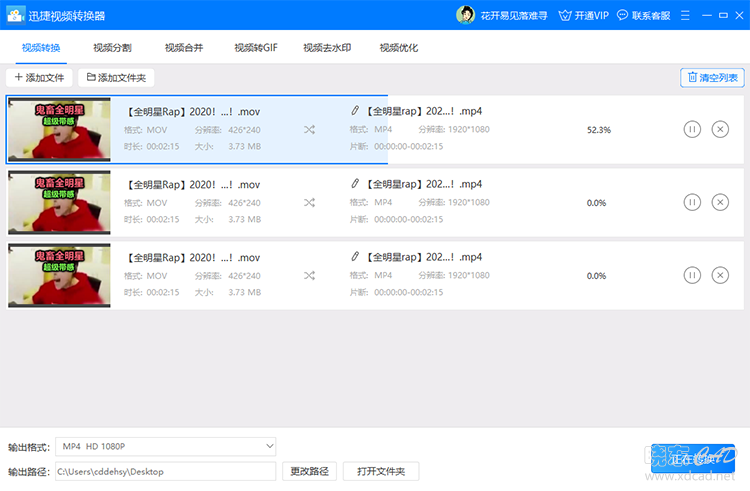Click the 添加文件夹 button
Image resolution: width=750 pixels, height=491 pixels.
click(x=116, y=77)
